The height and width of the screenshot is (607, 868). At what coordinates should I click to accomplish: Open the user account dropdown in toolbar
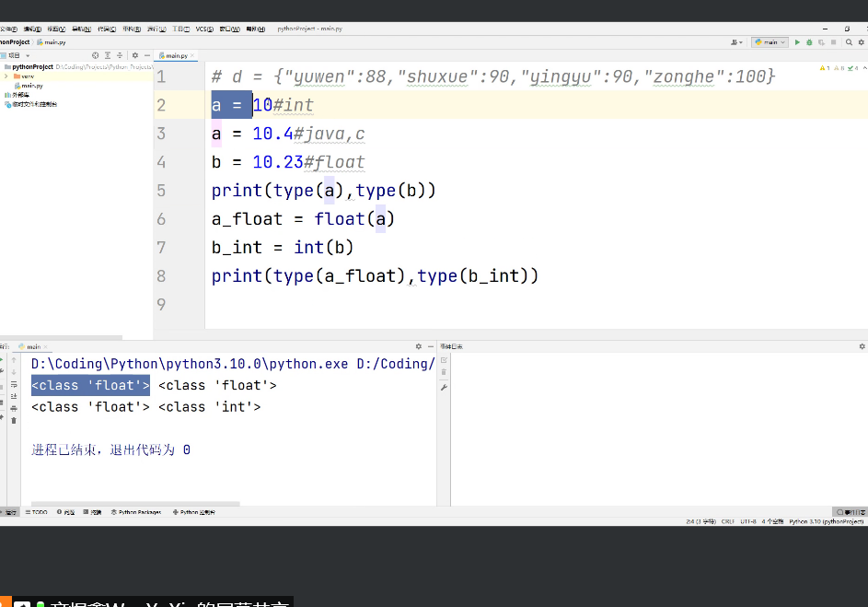click(x=736, y=42)
